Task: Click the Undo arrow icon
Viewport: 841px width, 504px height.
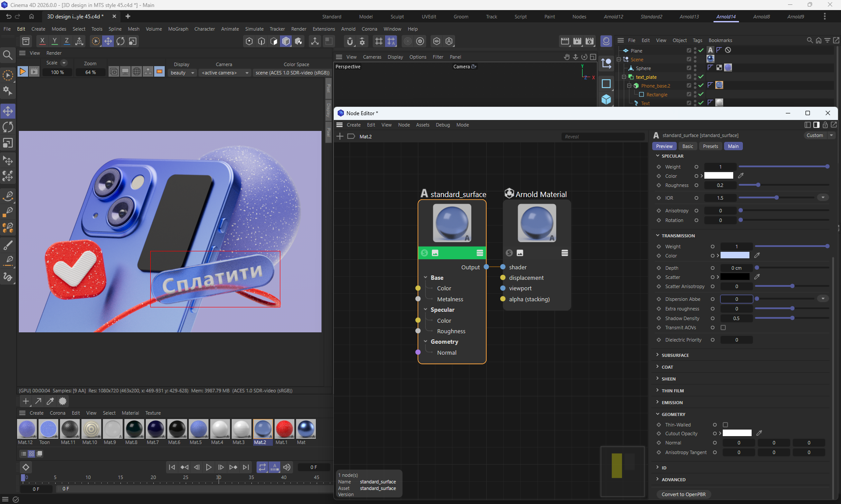Action: point(8,16)
